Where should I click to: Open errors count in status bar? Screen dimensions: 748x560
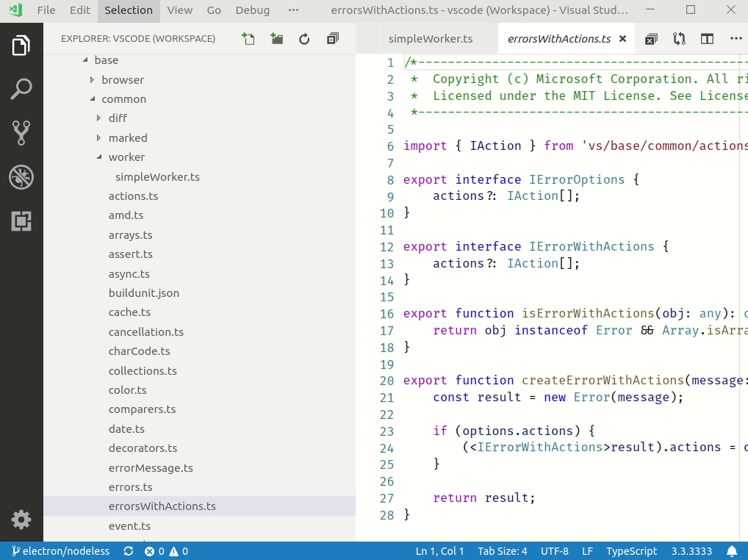[x=154, y=551]
